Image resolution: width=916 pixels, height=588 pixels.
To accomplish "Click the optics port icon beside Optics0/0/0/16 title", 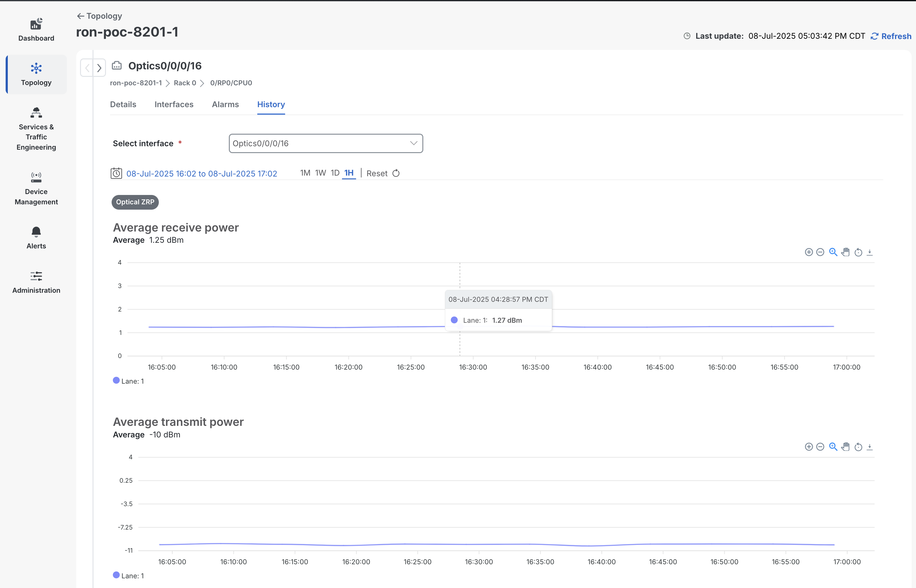I will (x=117, y=66).
